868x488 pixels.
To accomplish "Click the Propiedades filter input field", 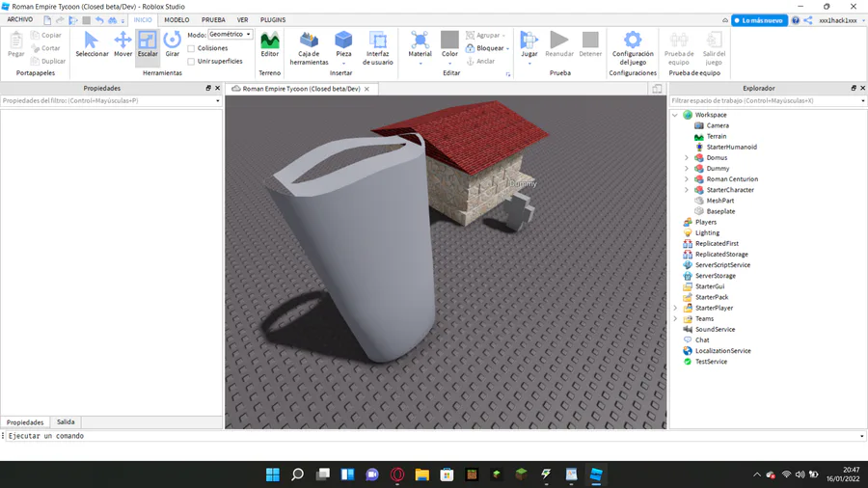I will [x=108, y=100].
